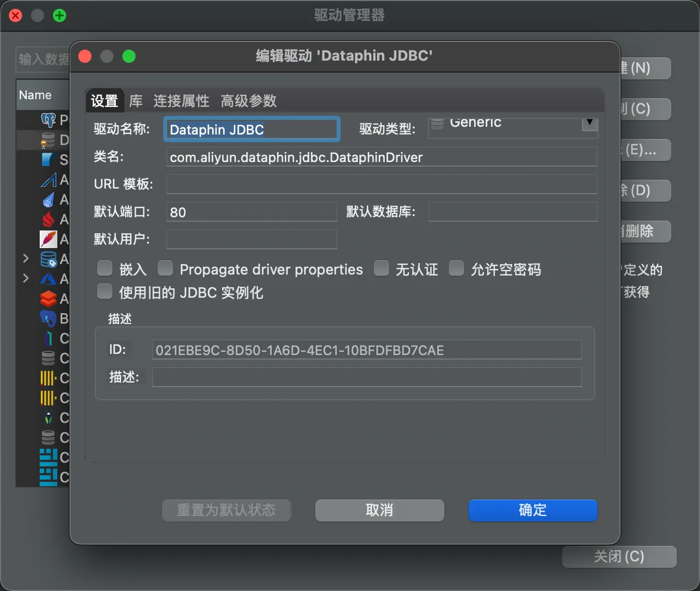Click the 默认数据库 input field
The image size is (700, 591).
[x=513, y=212]
